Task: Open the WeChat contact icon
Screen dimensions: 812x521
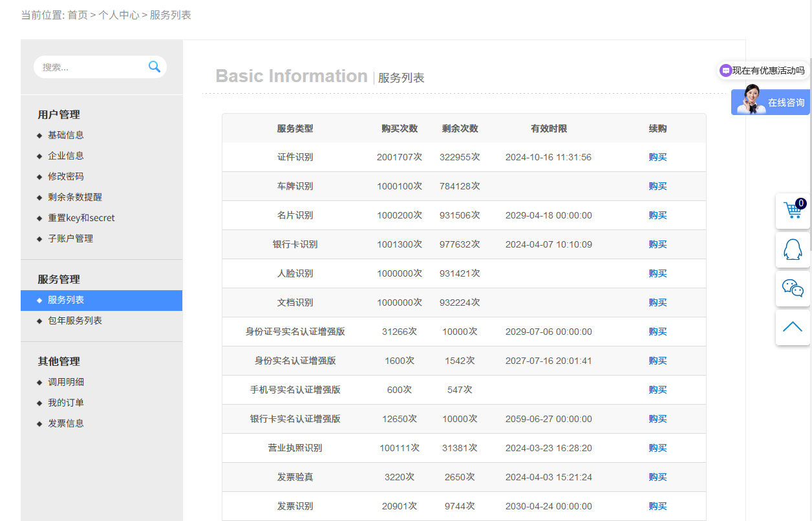Action: coord(793,288)
